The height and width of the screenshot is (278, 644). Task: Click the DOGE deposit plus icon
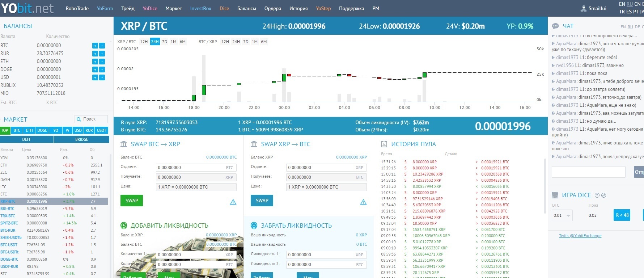[95, 69]
